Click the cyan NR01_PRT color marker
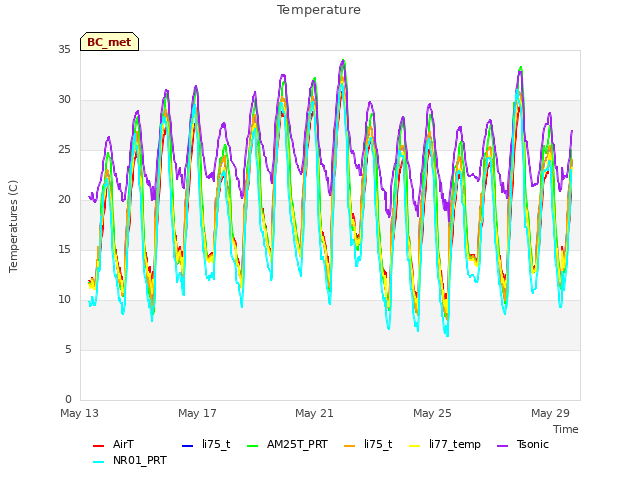 coord(98,462)
